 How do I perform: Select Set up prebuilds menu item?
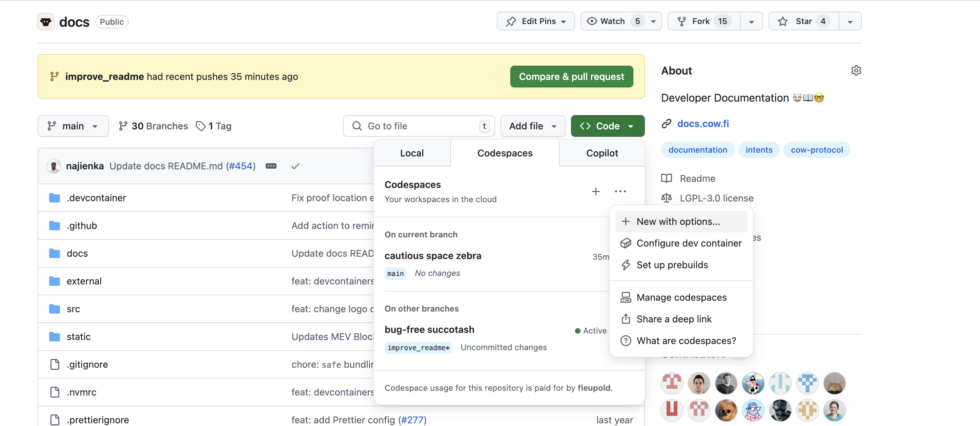(681, 265)
